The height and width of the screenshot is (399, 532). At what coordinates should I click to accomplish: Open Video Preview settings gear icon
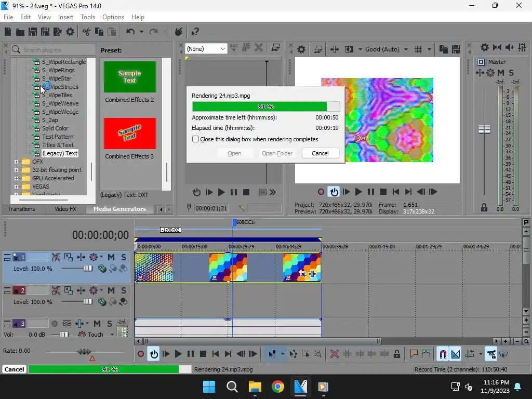pyautogui.click(x=301, y=49)
